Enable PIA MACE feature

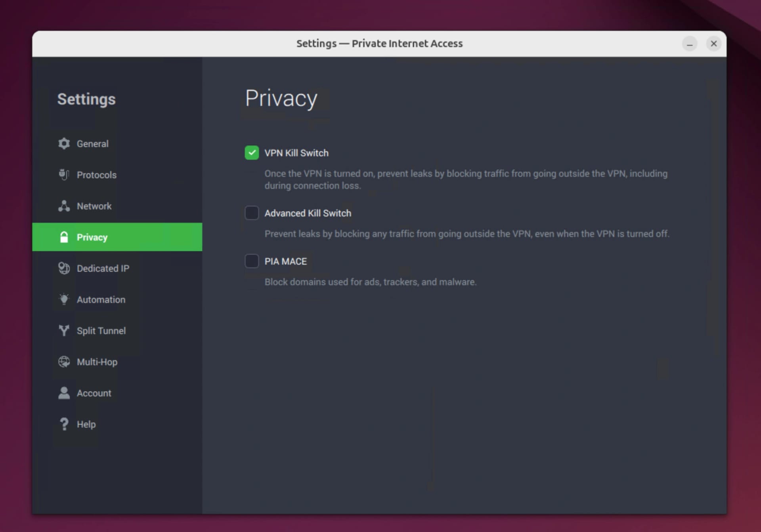[252, 261]
